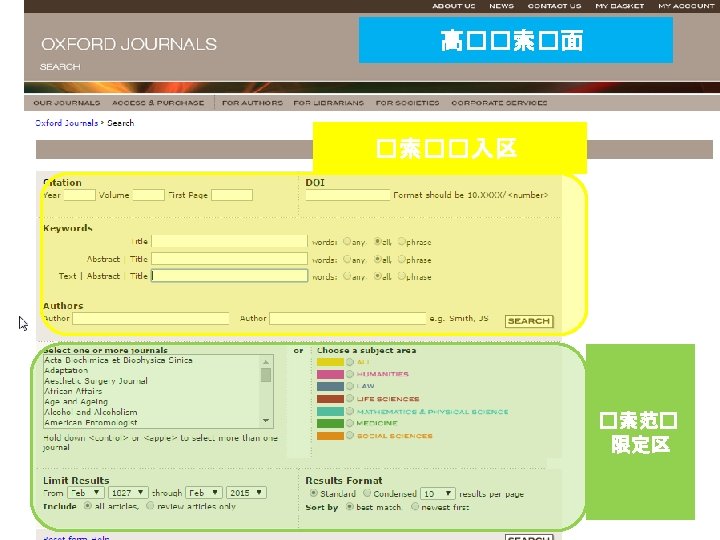
Task: Open Corporate Services section
Action: click(x=499, y=103)
